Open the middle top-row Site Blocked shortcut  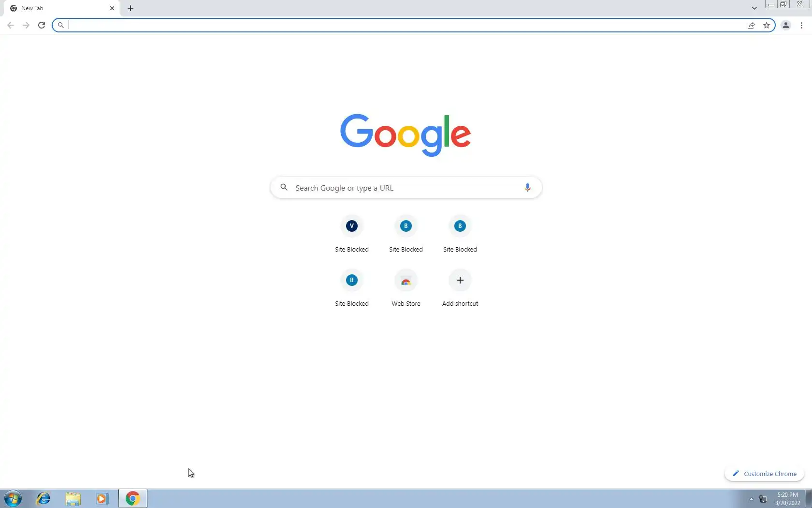pyautogui.click(x=406, y=234)
